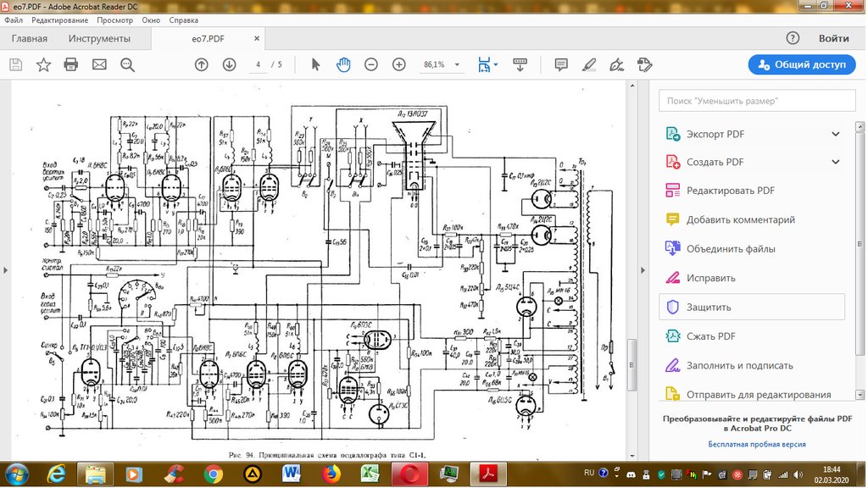Open the Бесплатная пробная версия link

[x=757, y=444]
